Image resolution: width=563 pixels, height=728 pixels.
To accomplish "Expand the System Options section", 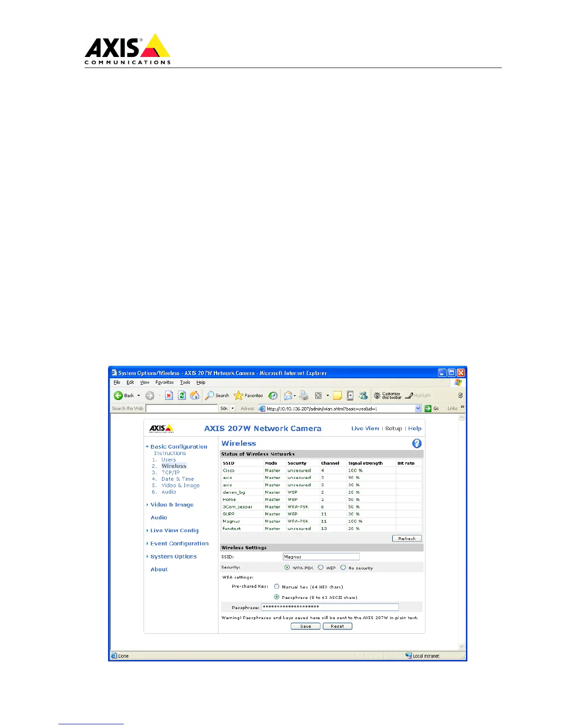I will 147,556.
